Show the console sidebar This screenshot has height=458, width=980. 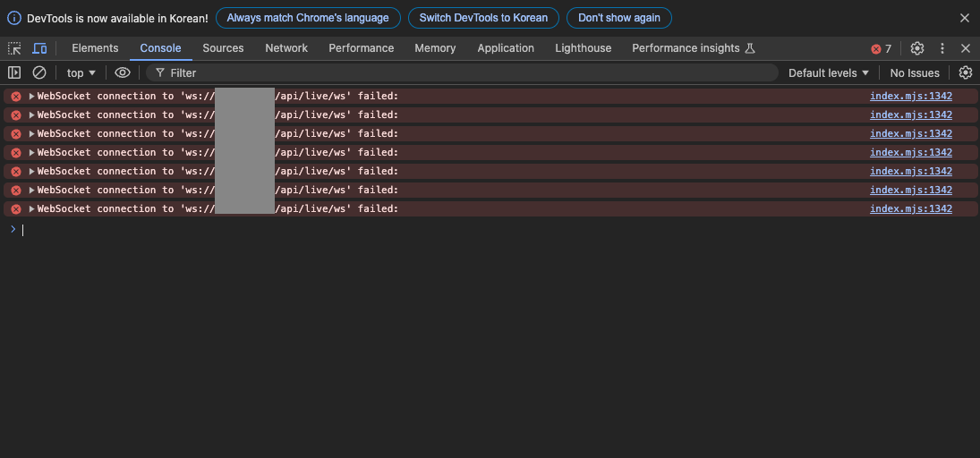tap(14, 72)
